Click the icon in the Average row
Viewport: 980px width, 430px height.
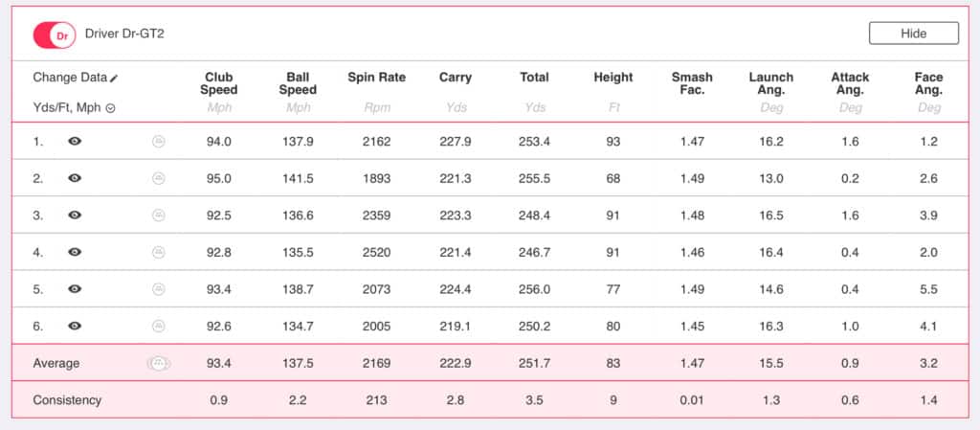point(158,364)
